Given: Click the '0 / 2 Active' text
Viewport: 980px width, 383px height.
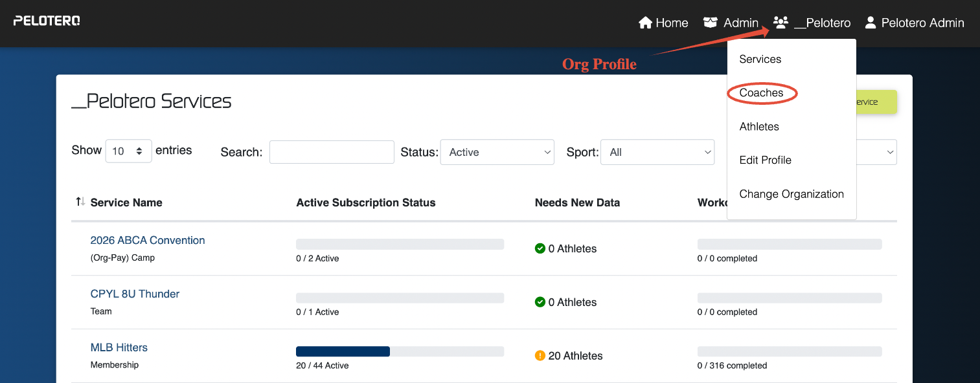Looking at the screenshot, I should [x=317, y=258].
